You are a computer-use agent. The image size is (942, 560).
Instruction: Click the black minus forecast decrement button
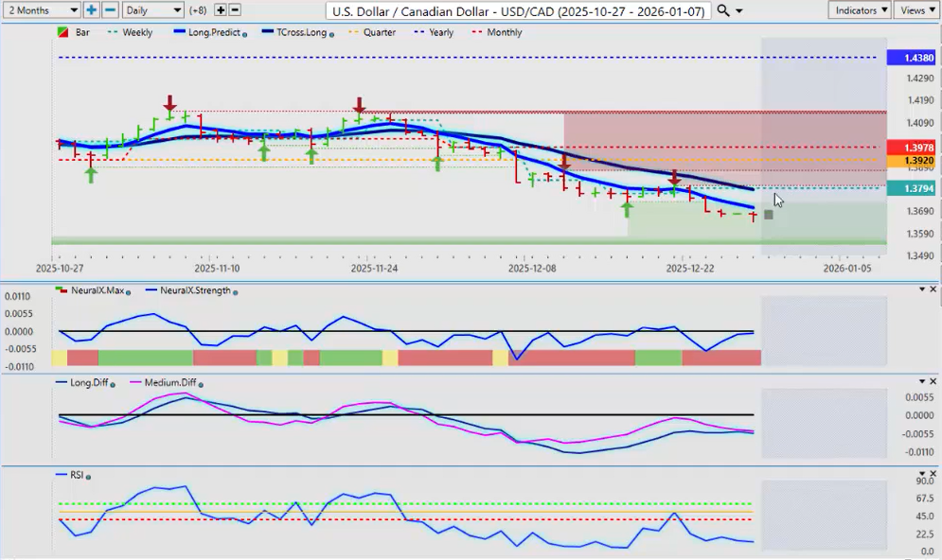pos(235,9)
